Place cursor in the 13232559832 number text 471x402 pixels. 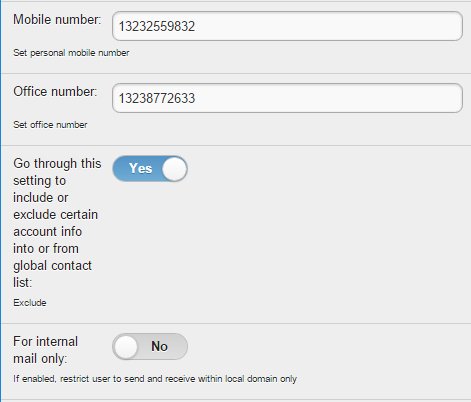(157, 26)
